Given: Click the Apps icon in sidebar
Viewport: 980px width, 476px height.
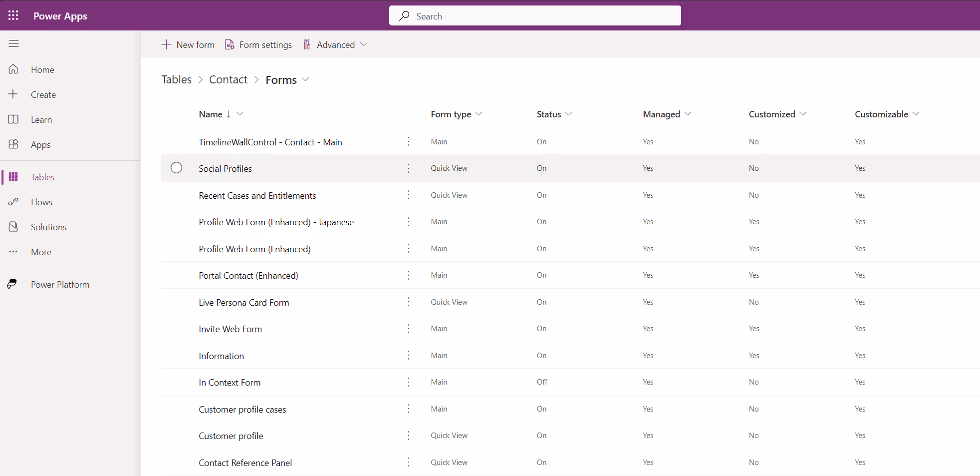Looking at the screenshot, I should pos(13,144).
